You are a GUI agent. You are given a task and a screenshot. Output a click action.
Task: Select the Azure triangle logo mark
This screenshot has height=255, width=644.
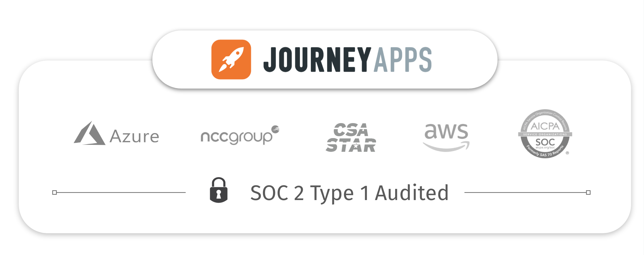pos(89,133)
